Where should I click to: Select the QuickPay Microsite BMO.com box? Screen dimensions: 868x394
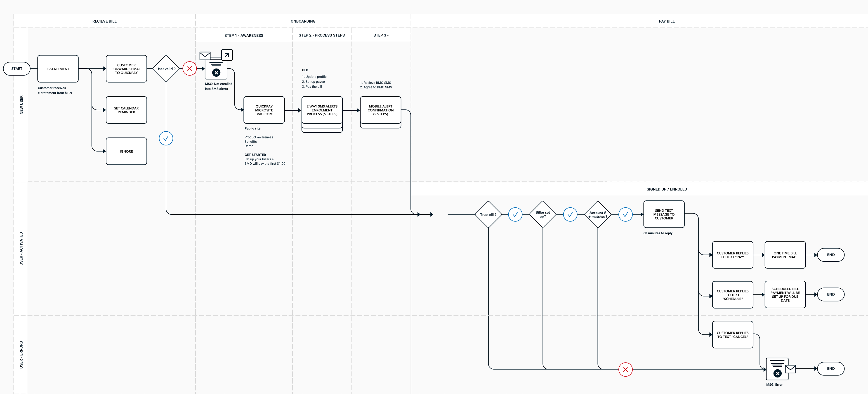click(264, 110)
